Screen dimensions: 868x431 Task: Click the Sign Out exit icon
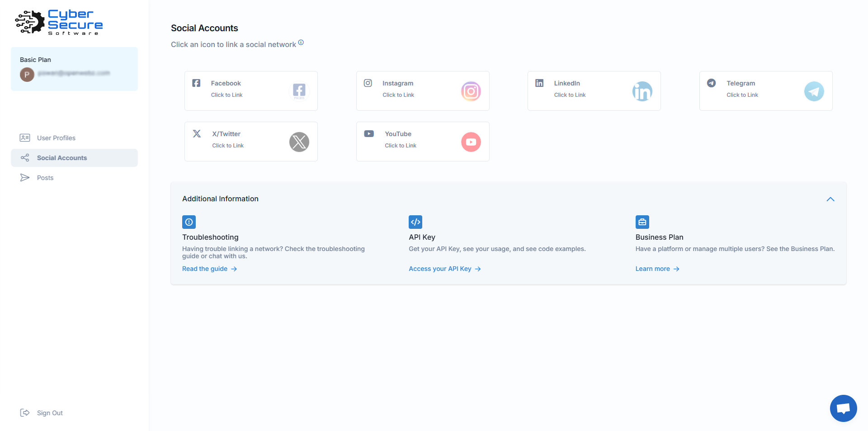pos(25,412)
